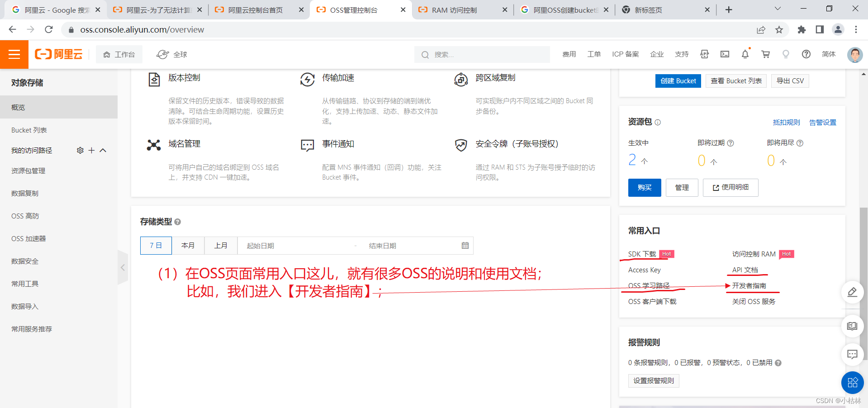Reload the page

coord(49,29)
